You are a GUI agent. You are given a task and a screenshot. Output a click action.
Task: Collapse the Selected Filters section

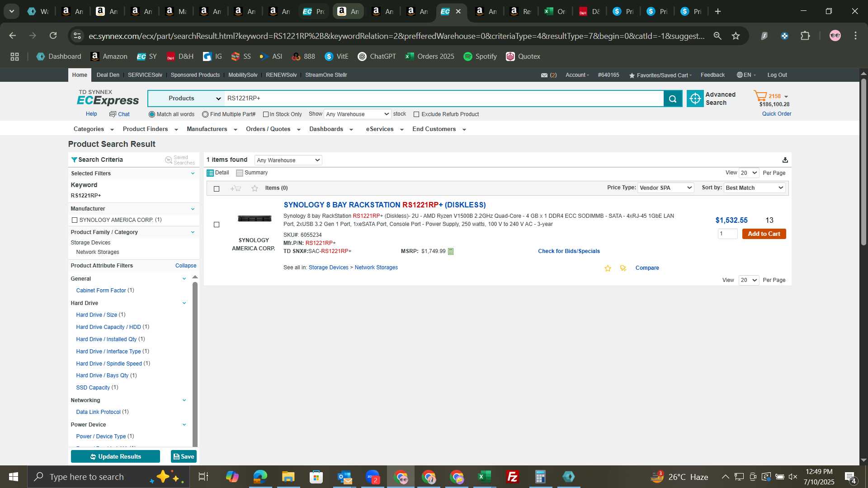[193, 174]
